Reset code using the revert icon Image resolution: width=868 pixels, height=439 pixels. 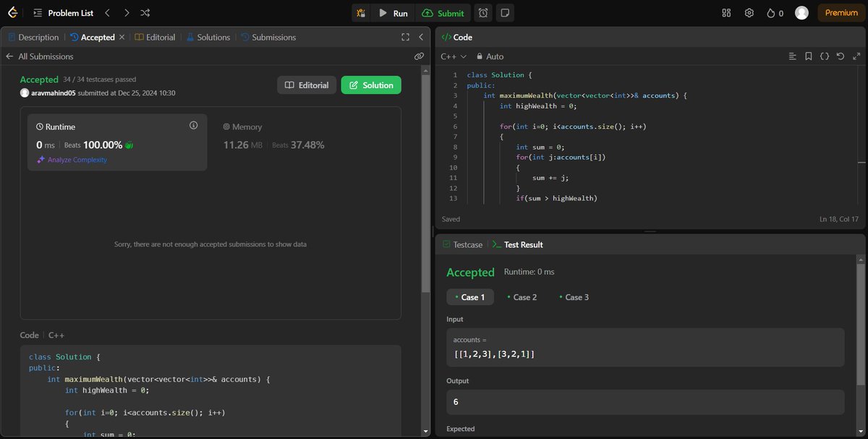coord(839,56)
